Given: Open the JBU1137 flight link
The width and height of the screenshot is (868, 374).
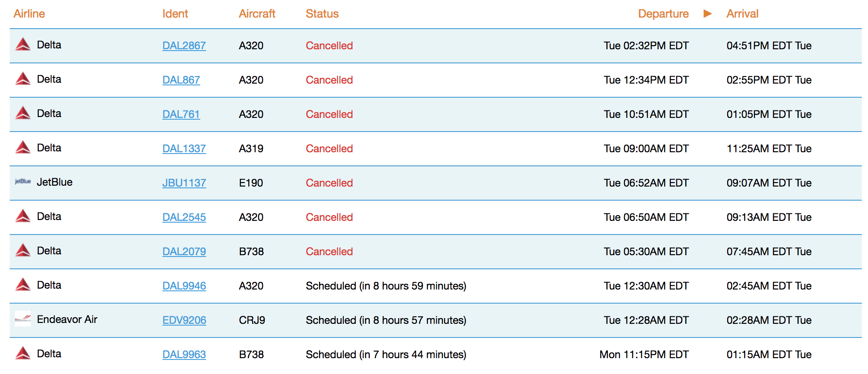Looking at the screenshot, I should click(x=184, y=183).
